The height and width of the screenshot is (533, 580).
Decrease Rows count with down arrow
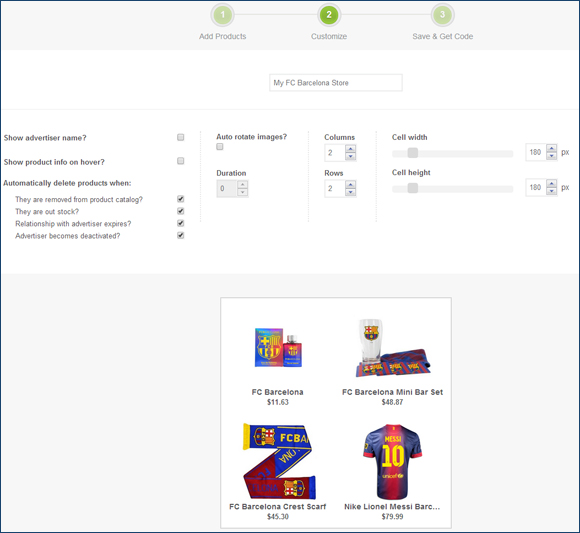350,192
